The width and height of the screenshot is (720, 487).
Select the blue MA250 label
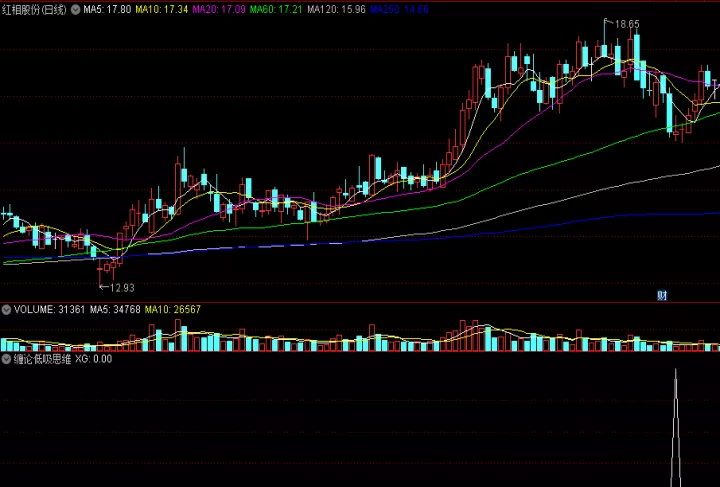[399, 9]
